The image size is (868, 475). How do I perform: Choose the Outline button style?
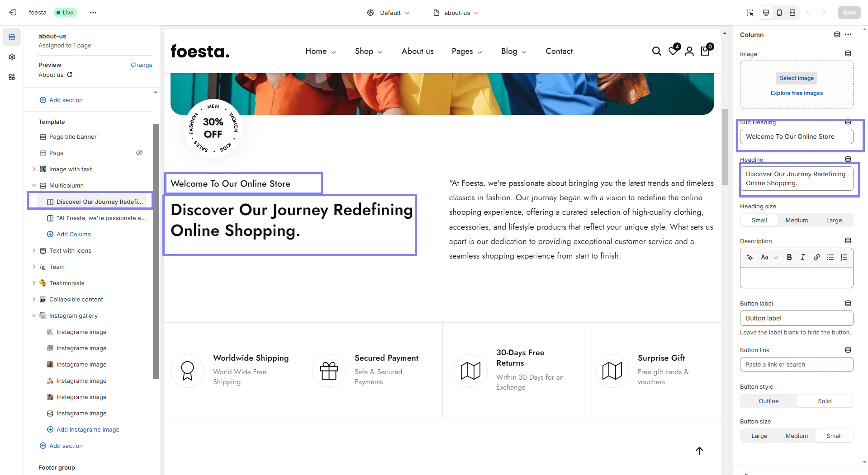pos(768,401)
